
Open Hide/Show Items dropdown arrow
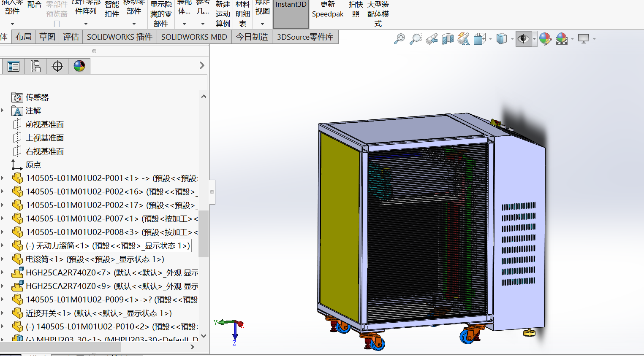[534, 39]
